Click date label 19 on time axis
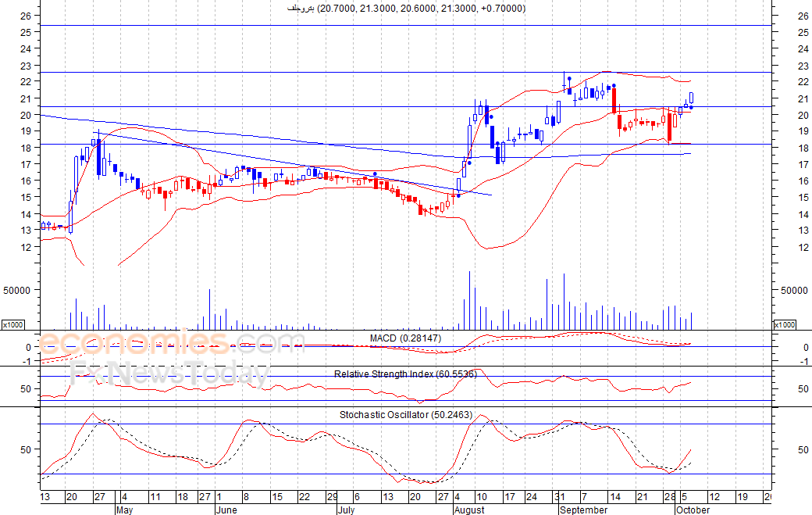This screenshot has width=812, height=515. (x=743, y=497)
